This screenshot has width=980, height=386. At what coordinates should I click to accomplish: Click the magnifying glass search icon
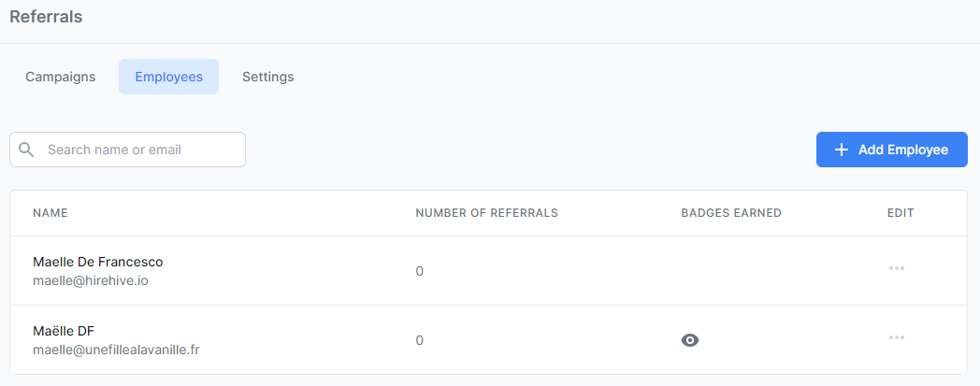click(x=26, y=150)
